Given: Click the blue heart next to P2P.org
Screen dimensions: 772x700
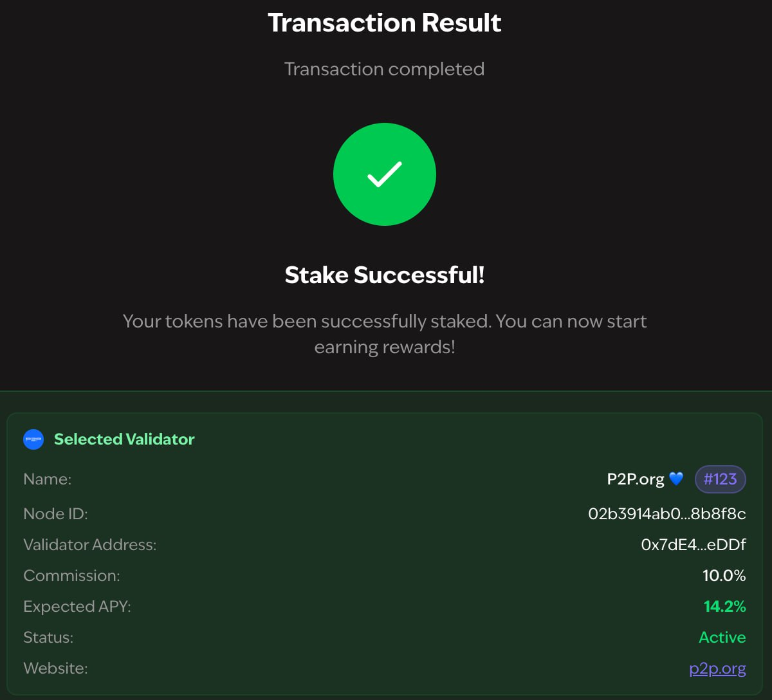Looking at the screenshot, I should [x=675, y=479].
